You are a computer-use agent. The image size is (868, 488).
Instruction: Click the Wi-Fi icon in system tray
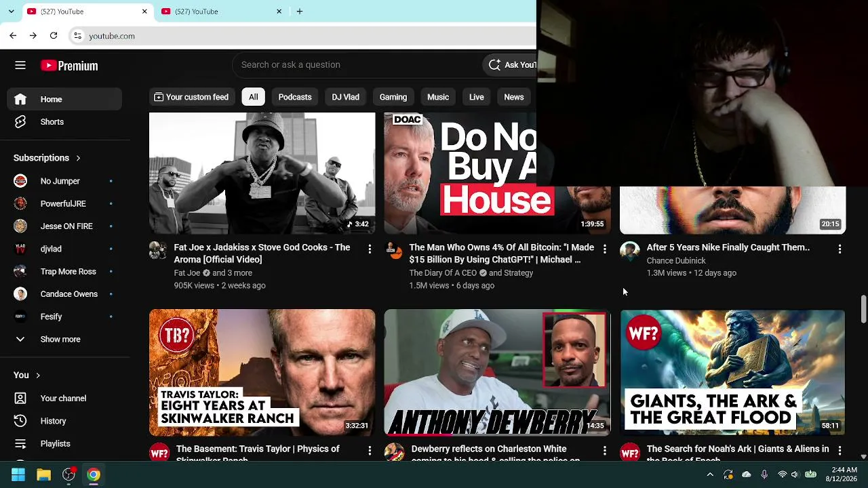point(782,474)
